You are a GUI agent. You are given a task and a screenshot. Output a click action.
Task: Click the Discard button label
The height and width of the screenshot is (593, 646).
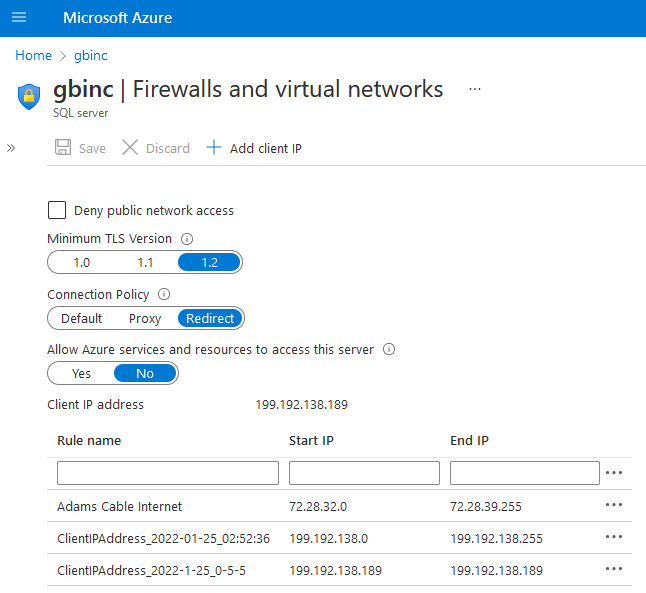click(x=168, y=148)
